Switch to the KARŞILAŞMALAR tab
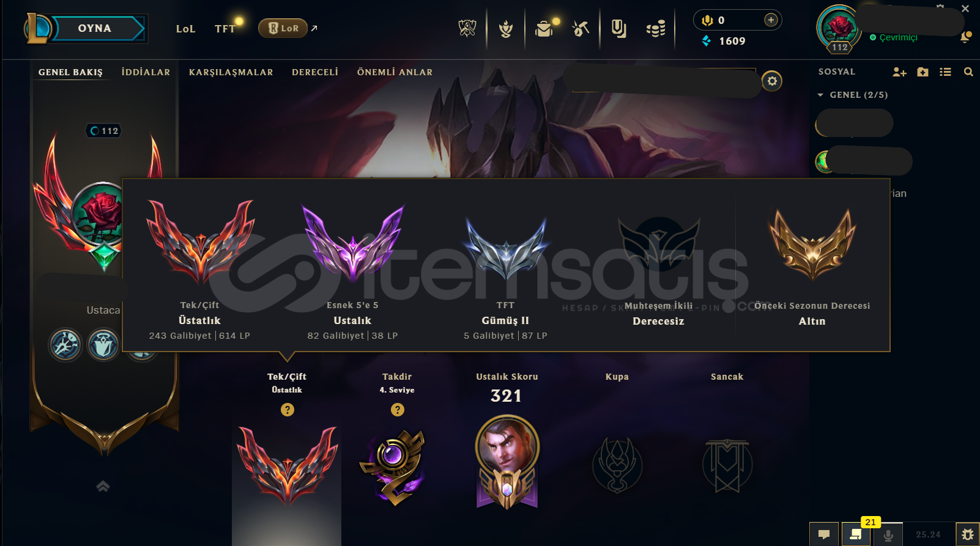The width and height of the screenshot is (980, 546). pyautogui.click(x=231, y=72)
